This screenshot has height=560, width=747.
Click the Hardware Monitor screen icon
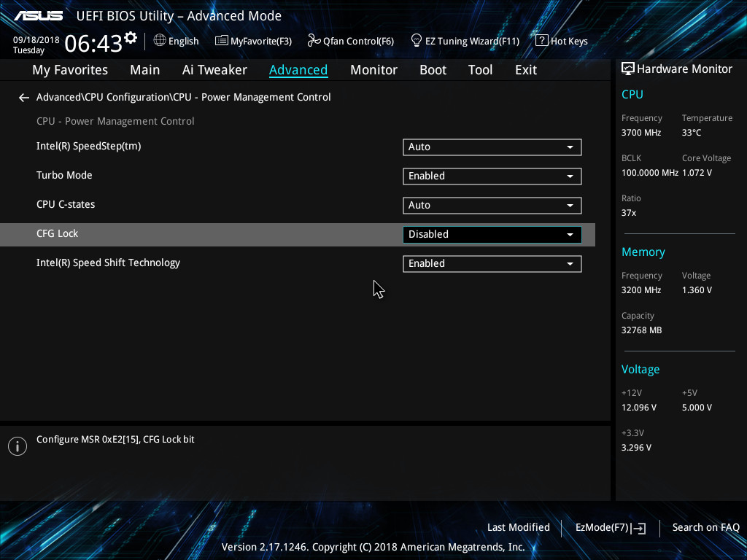pos(628,69)
